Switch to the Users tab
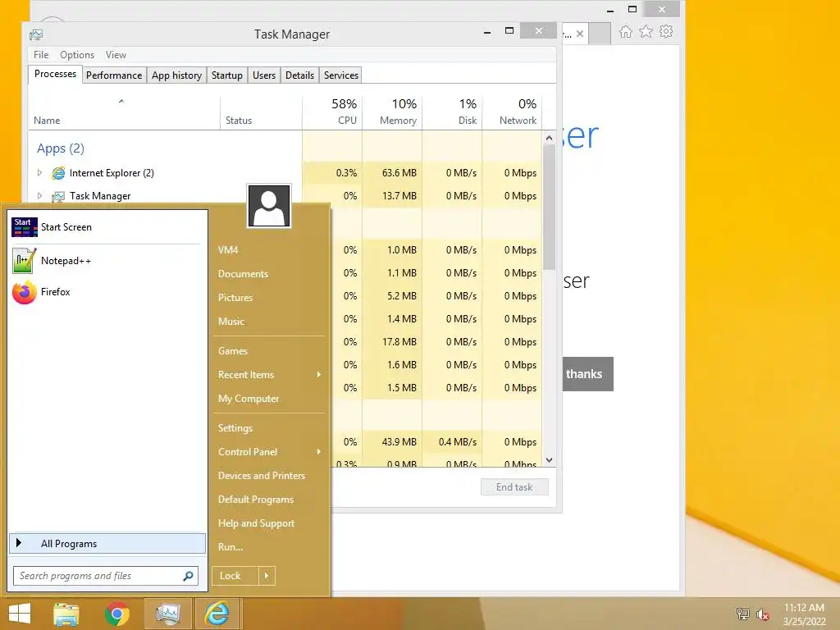This screenshot has width=840, height=630. [x=264, y=75]
